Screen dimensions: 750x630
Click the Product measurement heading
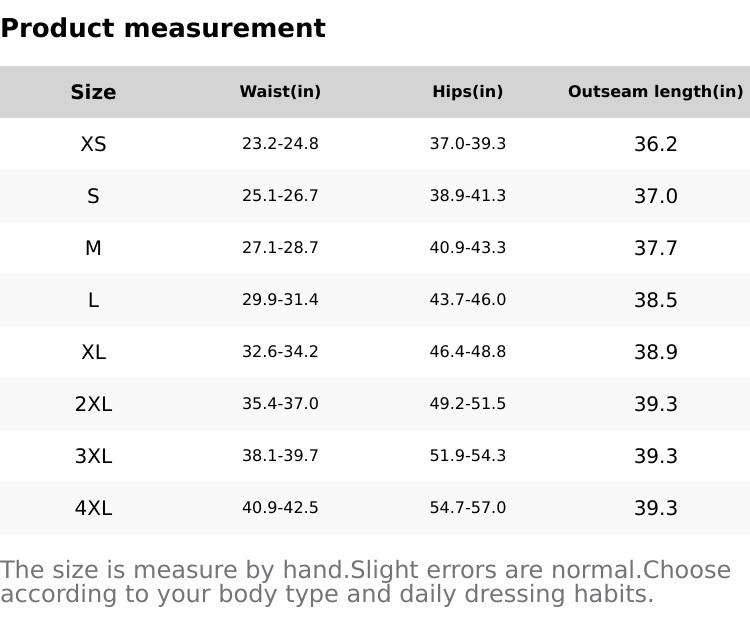163,28
